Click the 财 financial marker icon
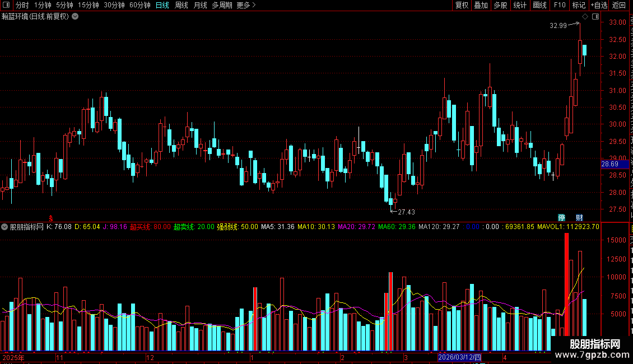The width and height of the screenshot is (633, 364). pos(579,217)
